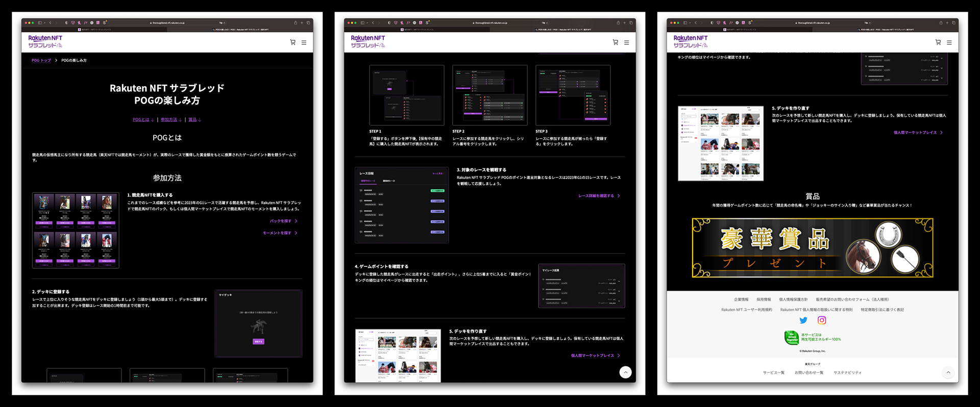Switch to the first tab in middle window

click(416, 30)
